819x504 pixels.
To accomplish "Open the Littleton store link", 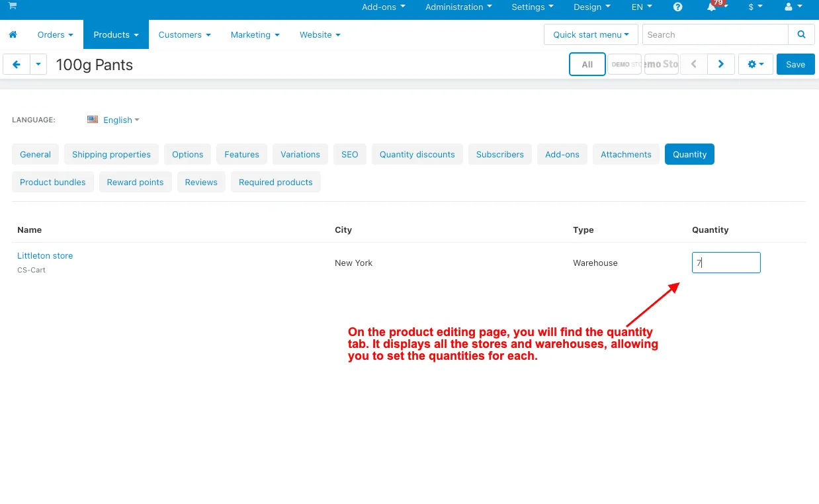I will pyautogui.click(x=45, y=255).
